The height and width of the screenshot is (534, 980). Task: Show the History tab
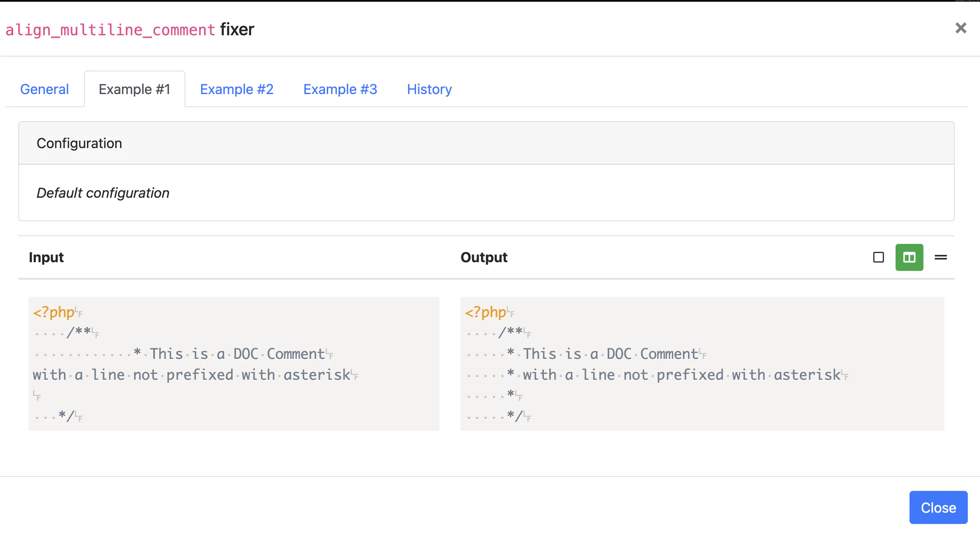tap(430, 89)
